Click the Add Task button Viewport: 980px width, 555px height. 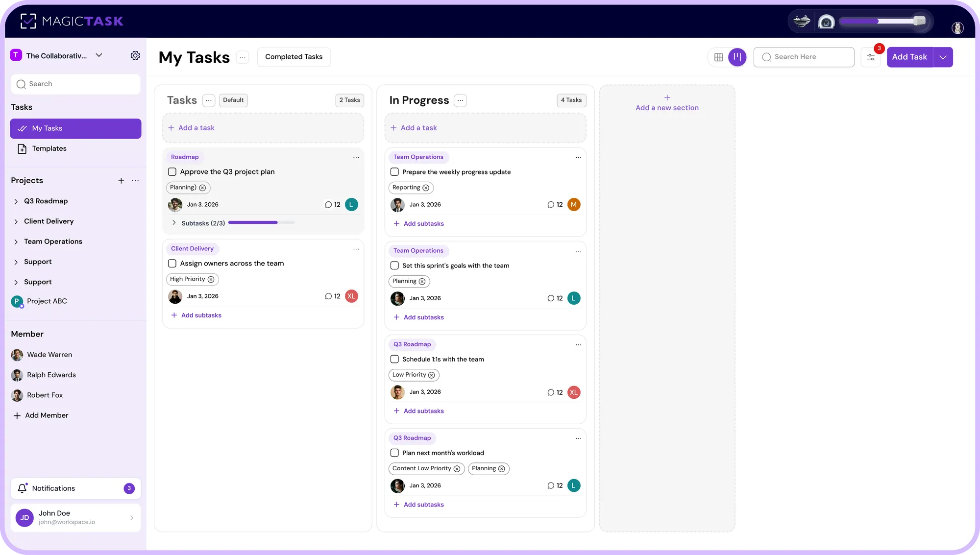tap(909, 57)
